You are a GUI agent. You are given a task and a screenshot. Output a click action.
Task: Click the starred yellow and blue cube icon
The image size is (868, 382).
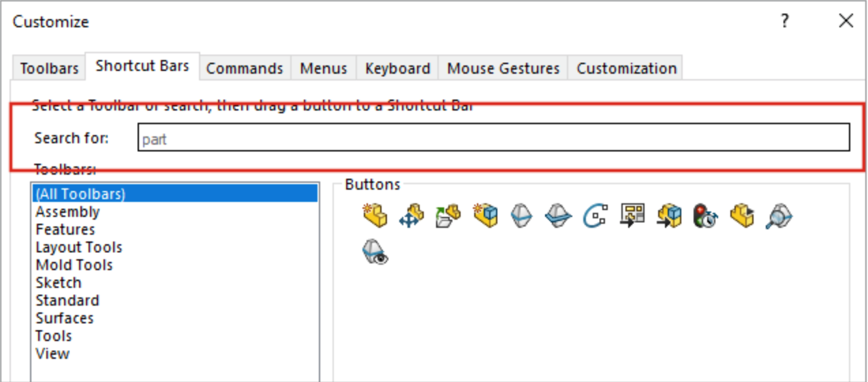tap(484, 216)
